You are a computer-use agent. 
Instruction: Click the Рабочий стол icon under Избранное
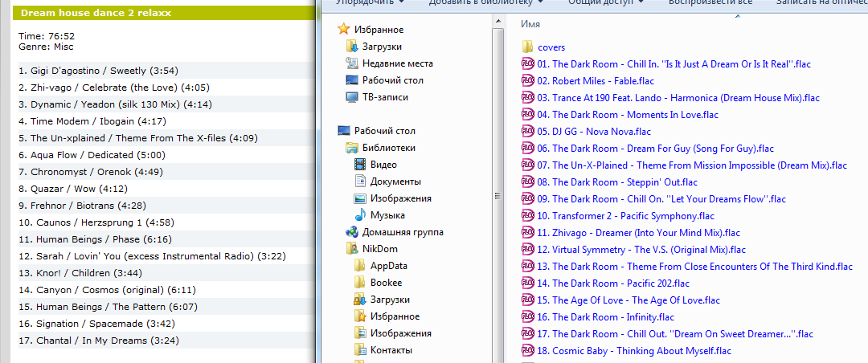pos(351,80)
